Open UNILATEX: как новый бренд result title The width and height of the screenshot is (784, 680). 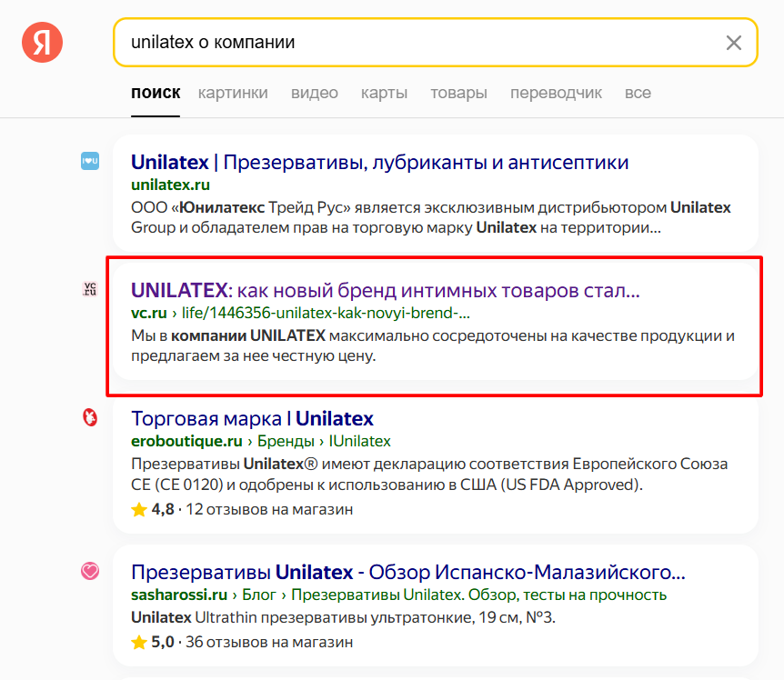tap(386, 290)
